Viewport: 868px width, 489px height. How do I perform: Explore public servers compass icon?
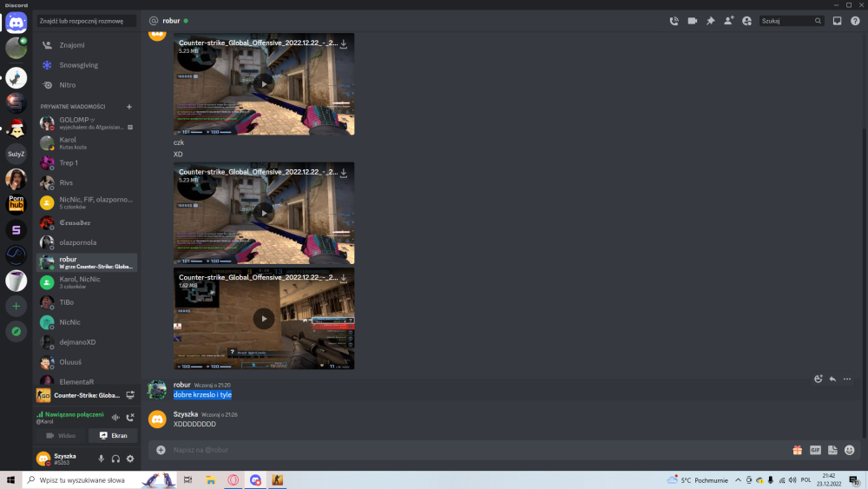(16, 331)
